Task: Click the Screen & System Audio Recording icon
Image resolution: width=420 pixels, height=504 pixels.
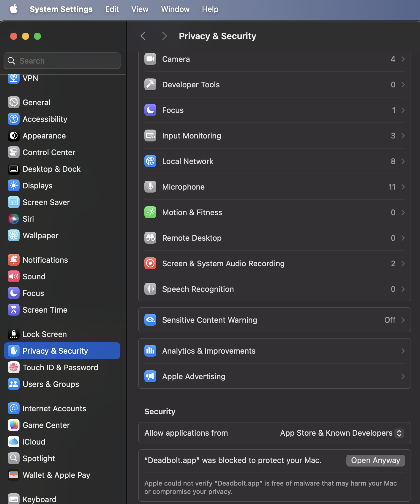Action: pyautogui.click(x=150, y=264)
